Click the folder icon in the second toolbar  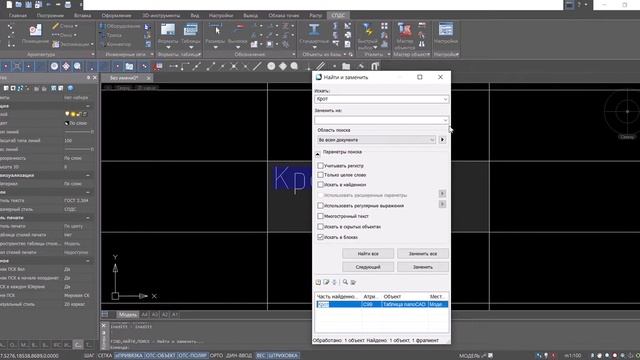click(346, 66)
